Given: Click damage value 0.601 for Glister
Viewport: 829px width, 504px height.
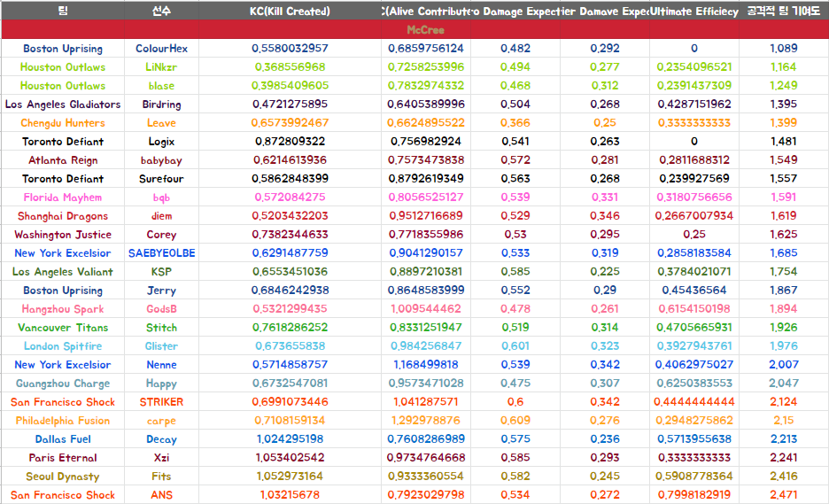Looking at the screenshot, I should coord(515,345).
